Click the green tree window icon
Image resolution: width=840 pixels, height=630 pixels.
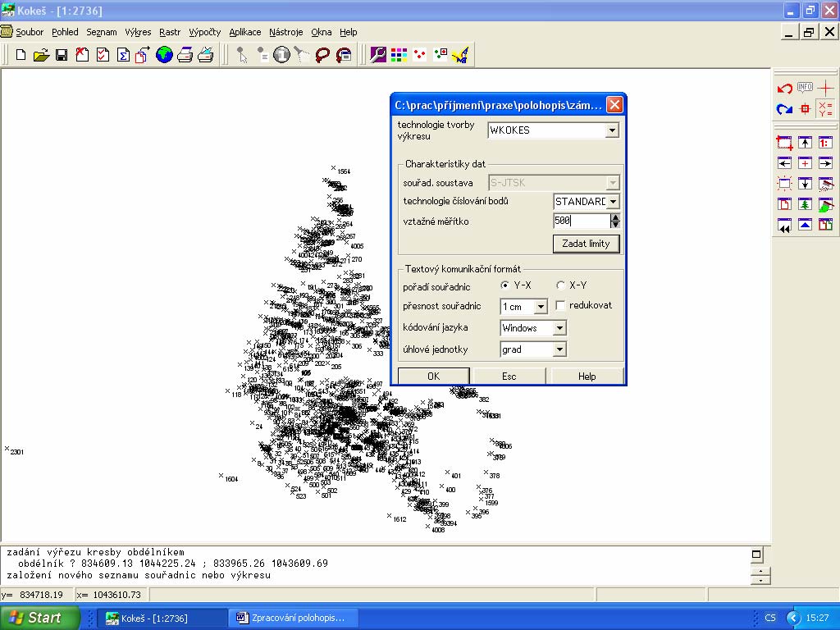pyautogui.click(x=805, y=204)
